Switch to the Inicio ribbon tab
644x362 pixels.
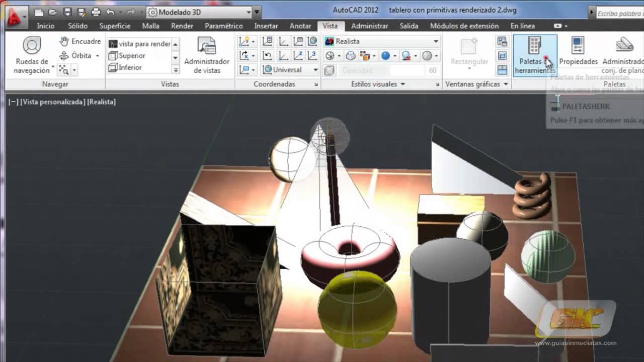click(x=46, y=26)
